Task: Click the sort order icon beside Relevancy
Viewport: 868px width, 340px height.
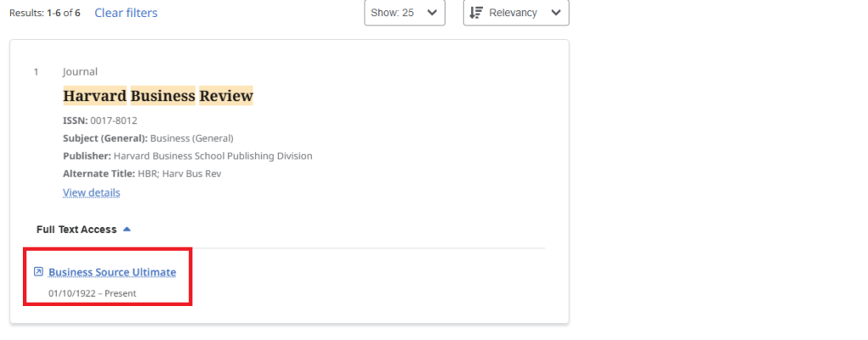Action: [x=476, y=13]
